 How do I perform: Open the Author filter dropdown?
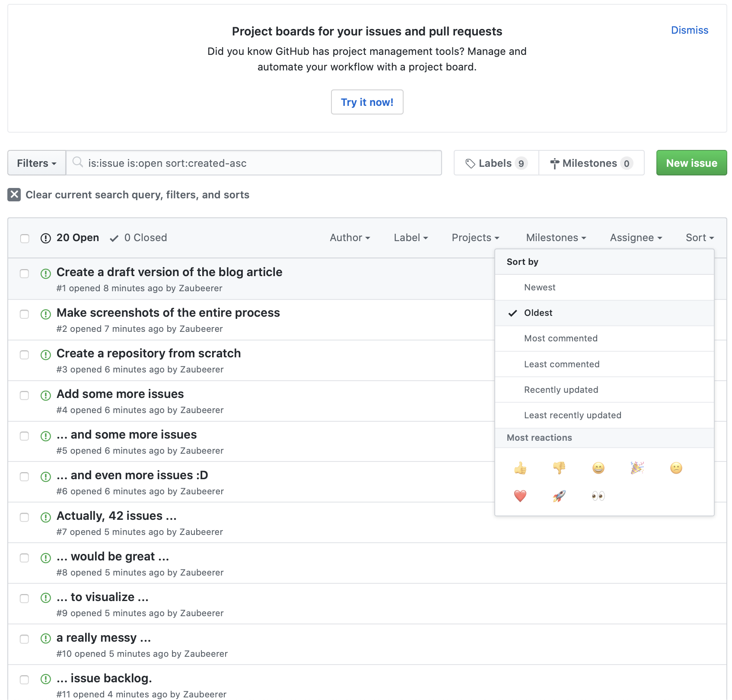350,238
